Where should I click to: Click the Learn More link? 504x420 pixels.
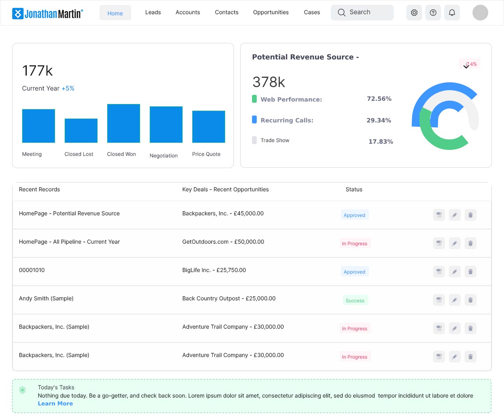click(x=55, y=403)
